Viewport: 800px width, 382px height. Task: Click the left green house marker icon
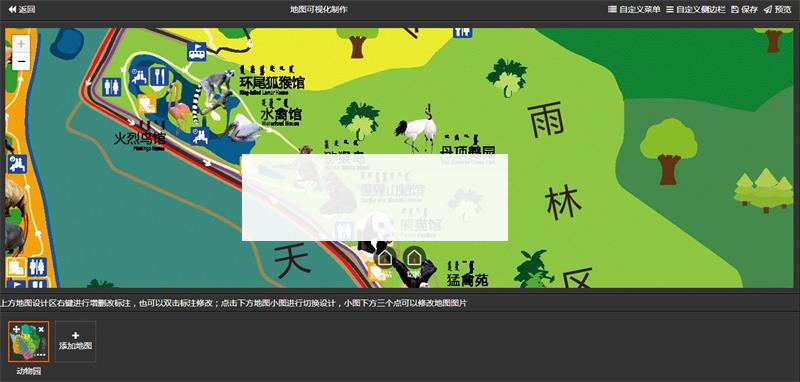pos(385,258)
